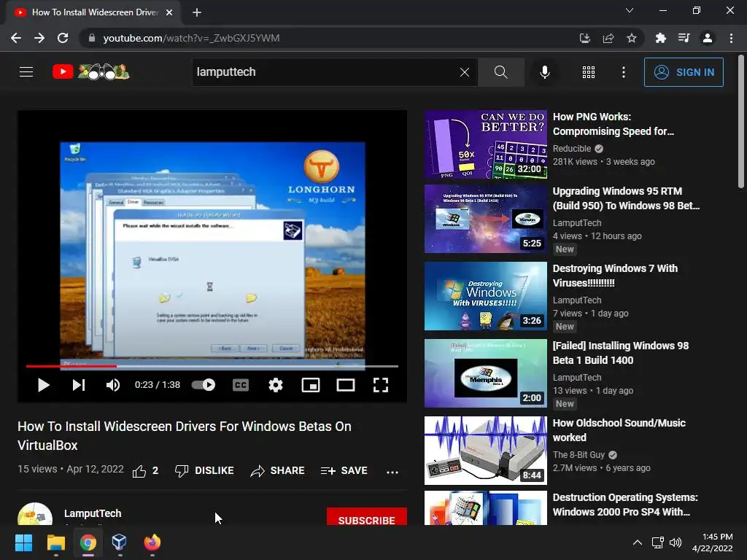747x560 pixels.
Task: Open Chrome extensions puzzle icon
Action: tap(660, 38)
